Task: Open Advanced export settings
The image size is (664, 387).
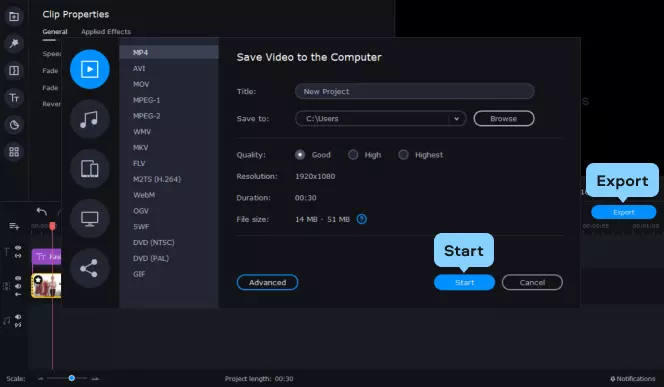Action: [267, 282]
